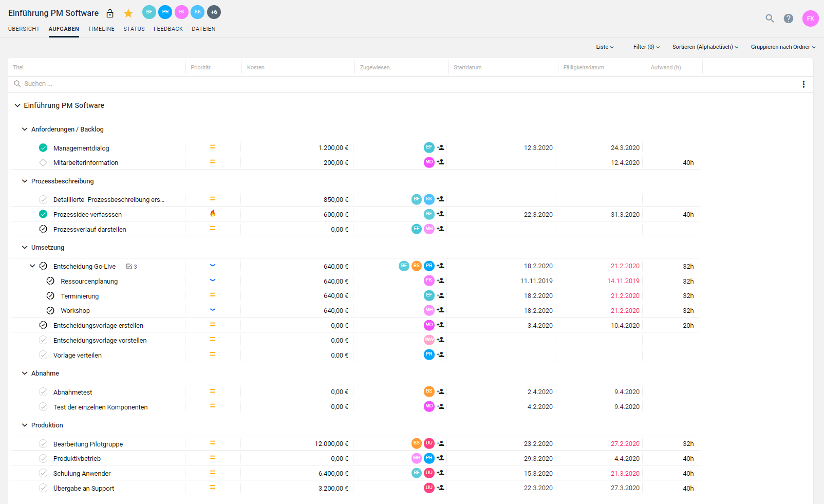This screenshot has width=824, height=504.
Task: Click the project lock icon
Action: pos(110,13)
